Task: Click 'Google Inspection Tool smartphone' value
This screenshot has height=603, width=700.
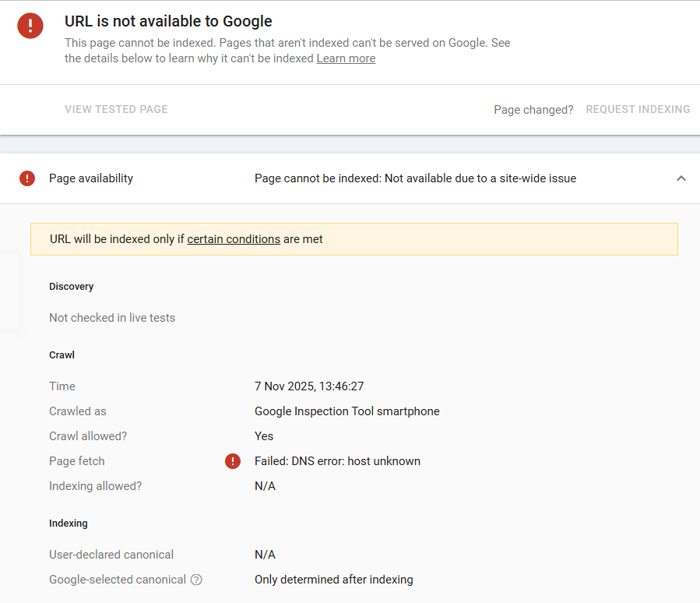Action: 346,411
